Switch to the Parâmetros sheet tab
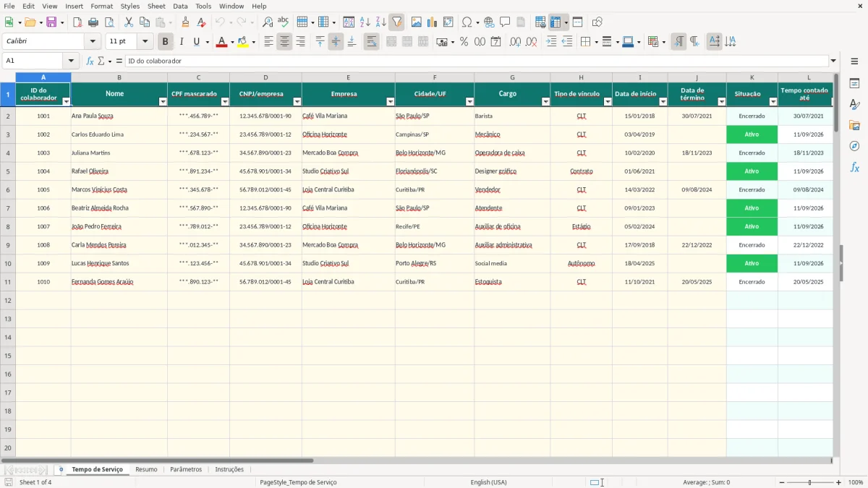Image resolution: width=868 pixels, height=488 pixels. click(x=186, y=470)
